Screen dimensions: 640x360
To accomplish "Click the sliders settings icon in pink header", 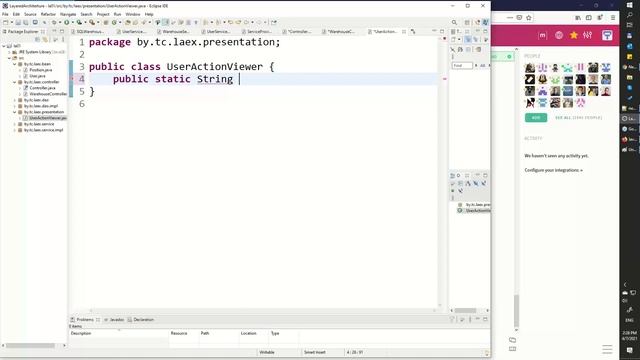I will [587, 35].
